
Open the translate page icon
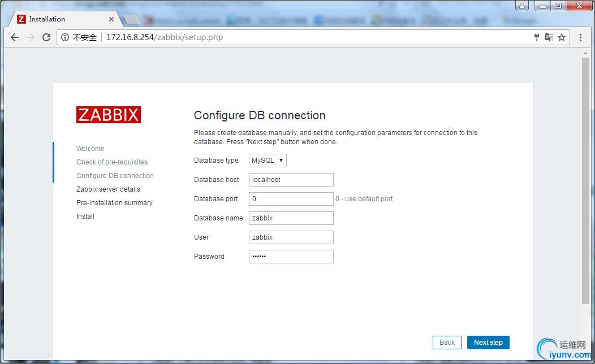549,37
